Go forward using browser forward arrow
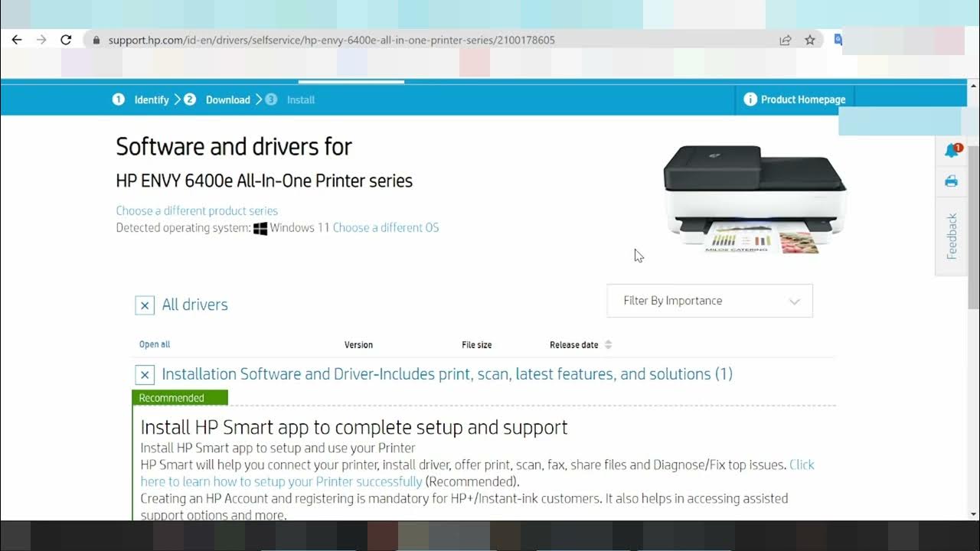The width and height of the screenshot is (980, 551). pyautogui.click(x=41, y=40)
